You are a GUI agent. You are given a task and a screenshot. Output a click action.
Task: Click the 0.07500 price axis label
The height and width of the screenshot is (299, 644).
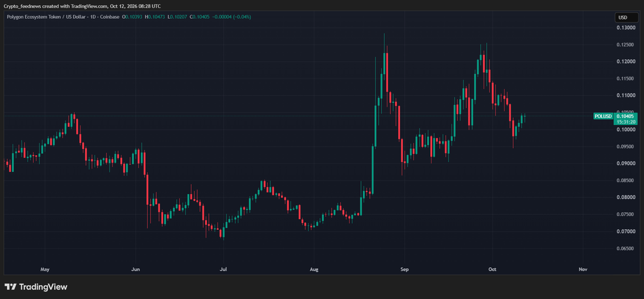(x=625, y=214)
